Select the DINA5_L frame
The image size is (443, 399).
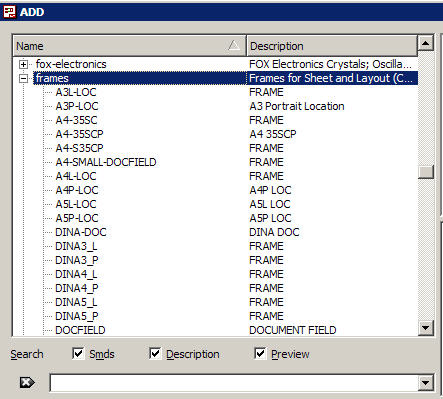tap(76, 302)
